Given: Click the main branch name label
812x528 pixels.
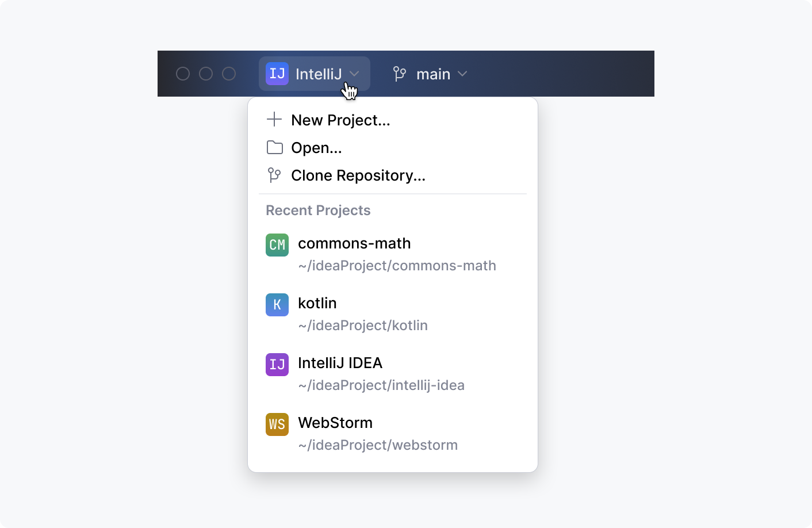Looking at the screenshot, I should click(x=433, y=74).
